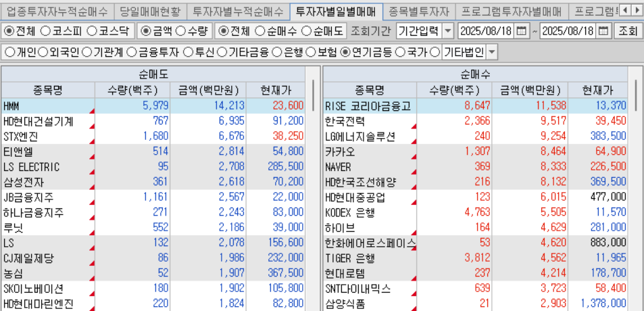
Task: Select 한국전력 row
Action: pyautogui.click(x=476, y=121)
